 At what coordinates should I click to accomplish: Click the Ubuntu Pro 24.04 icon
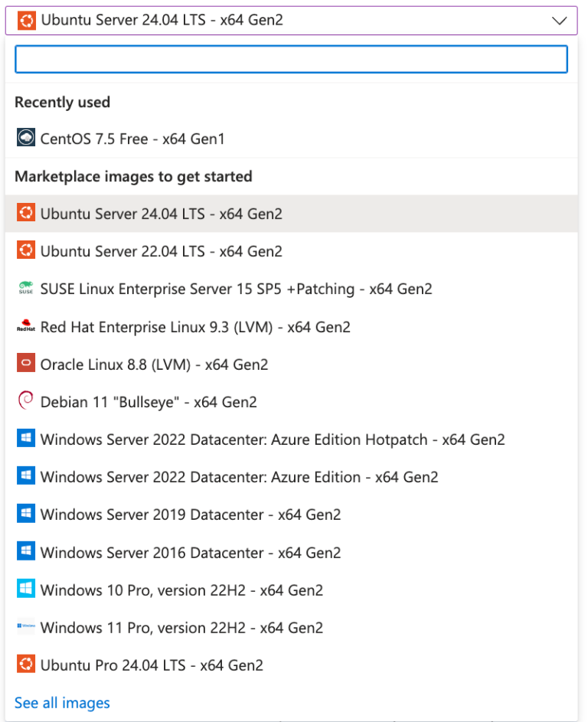26,665
